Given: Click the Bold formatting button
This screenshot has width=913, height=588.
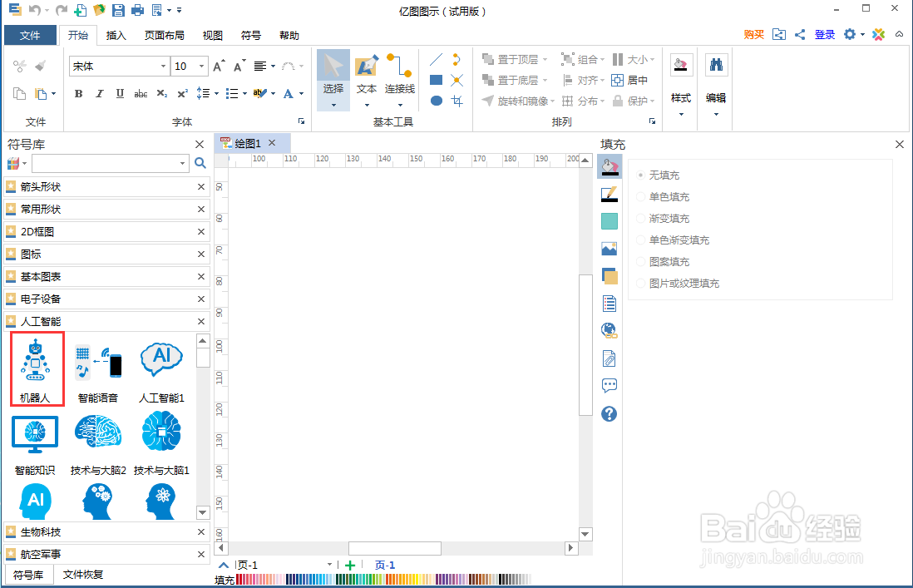Looking at the screenshot, I should [79, 94].
